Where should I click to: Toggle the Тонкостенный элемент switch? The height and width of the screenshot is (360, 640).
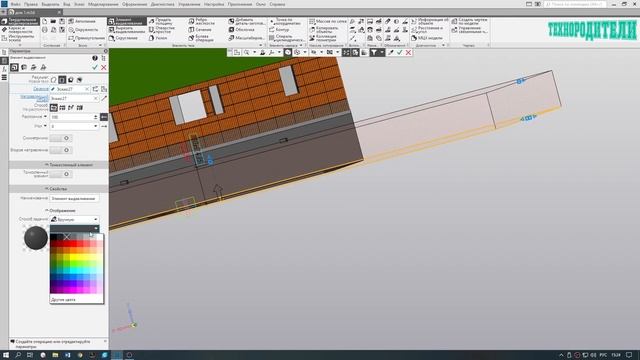point(61,174)
